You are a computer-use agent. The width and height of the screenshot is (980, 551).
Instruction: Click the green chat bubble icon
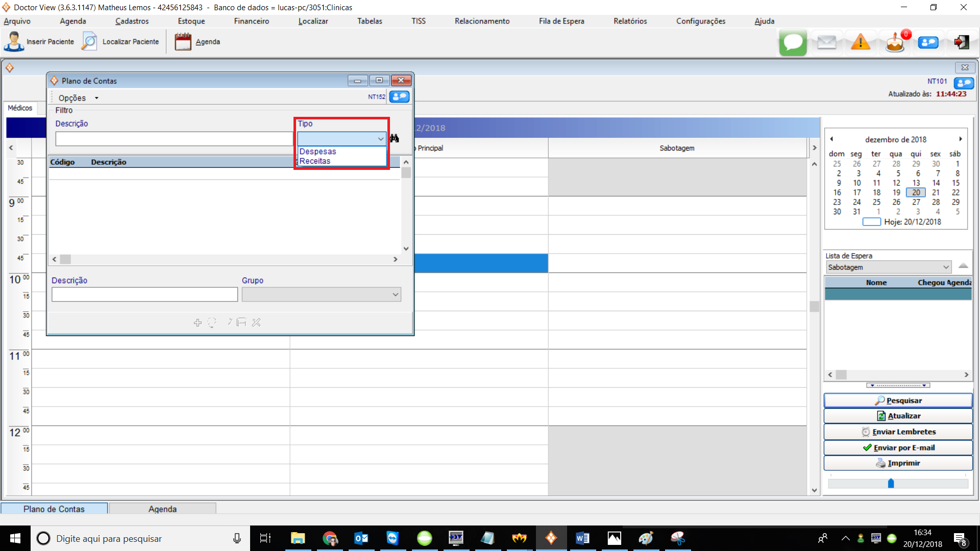pyautogui.click(x=793, y=42)
